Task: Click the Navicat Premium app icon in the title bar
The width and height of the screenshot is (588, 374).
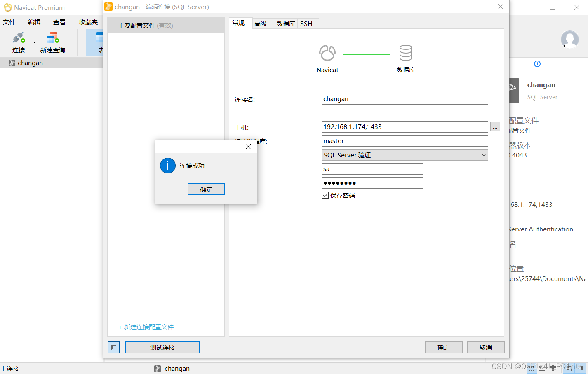Action: coord(7,7)
